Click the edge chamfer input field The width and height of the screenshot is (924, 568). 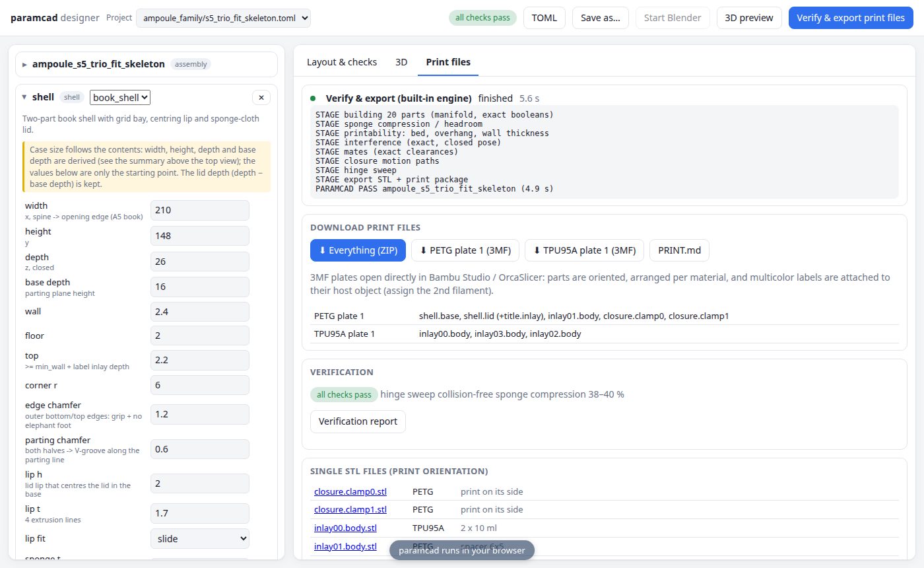tap(200, 414)
